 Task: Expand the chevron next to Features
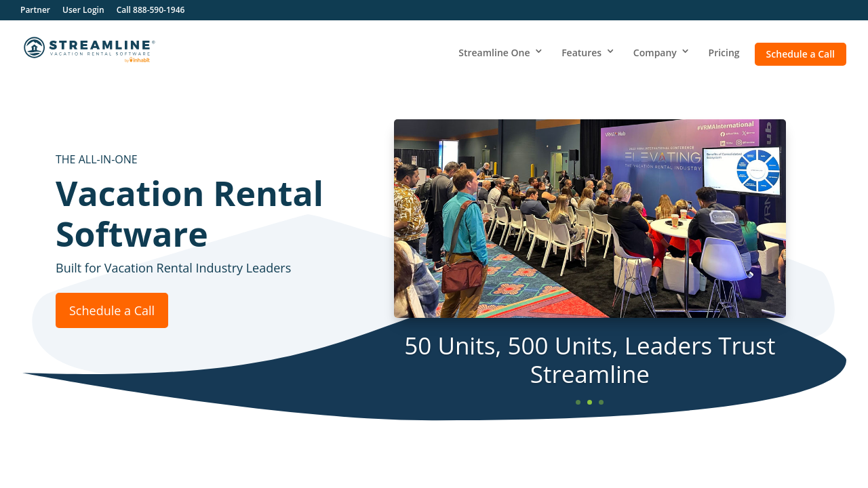tap(610, 52)
